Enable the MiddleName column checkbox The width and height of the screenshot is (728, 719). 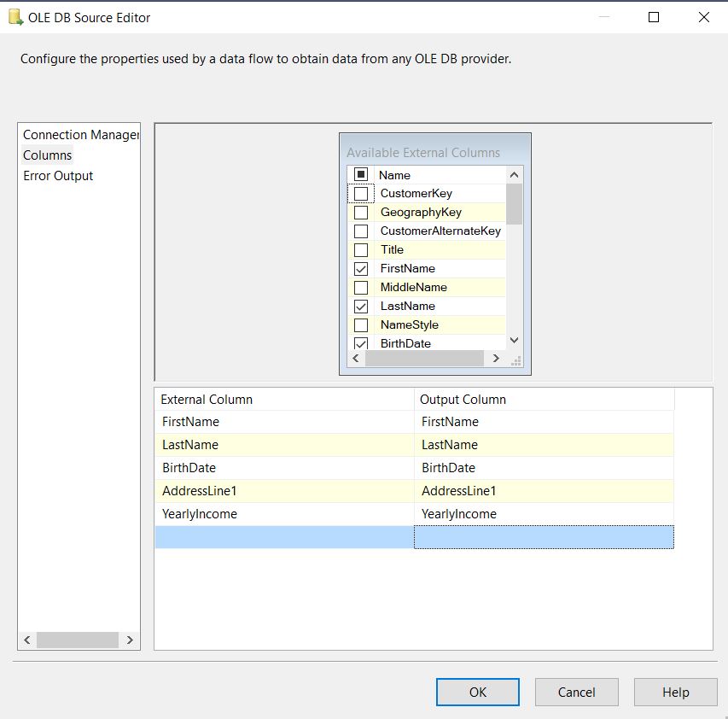click(361, 288)
